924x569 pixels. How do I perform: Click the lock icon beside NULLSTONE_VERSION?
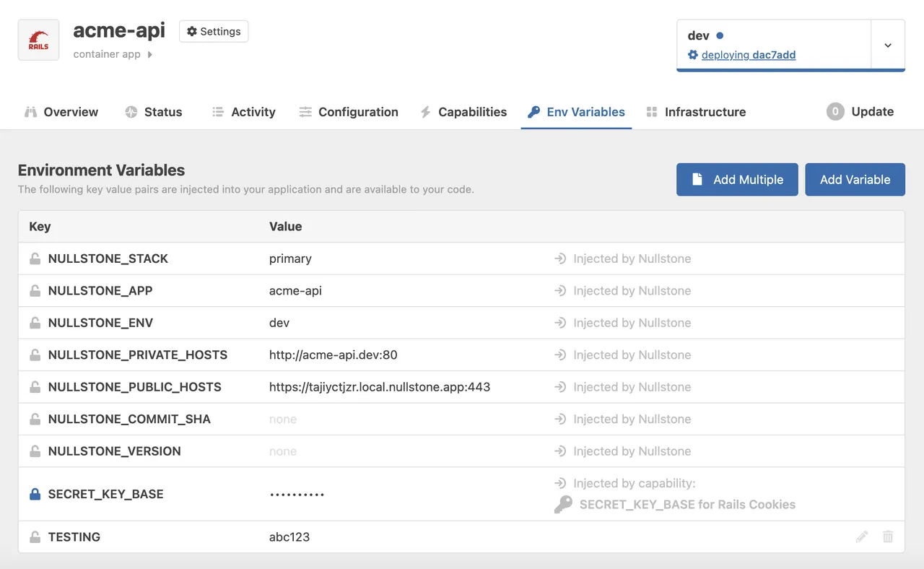[35, 451]
